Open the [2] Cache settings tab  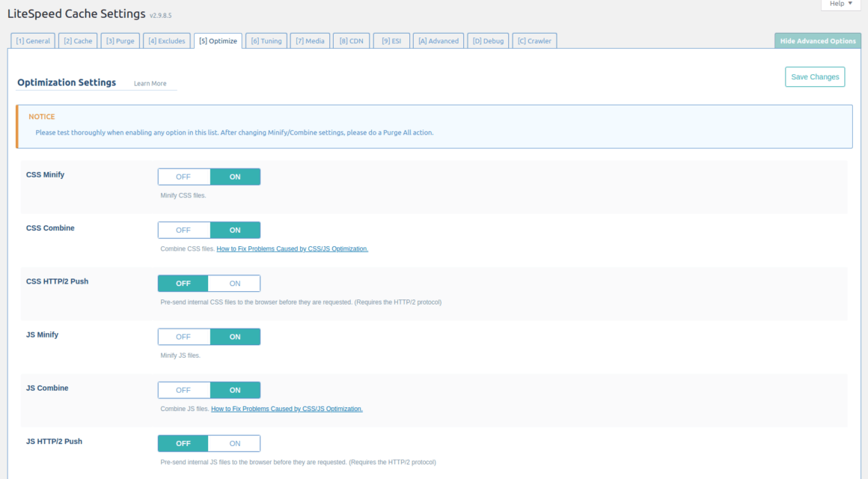tap(78, 40)
